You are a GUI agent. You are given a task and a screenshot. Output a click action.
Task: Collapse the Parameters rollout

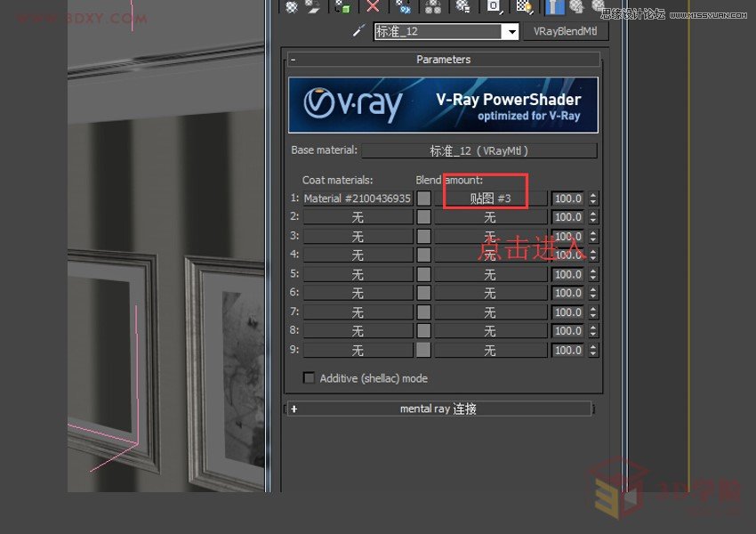tap(293, 60)
